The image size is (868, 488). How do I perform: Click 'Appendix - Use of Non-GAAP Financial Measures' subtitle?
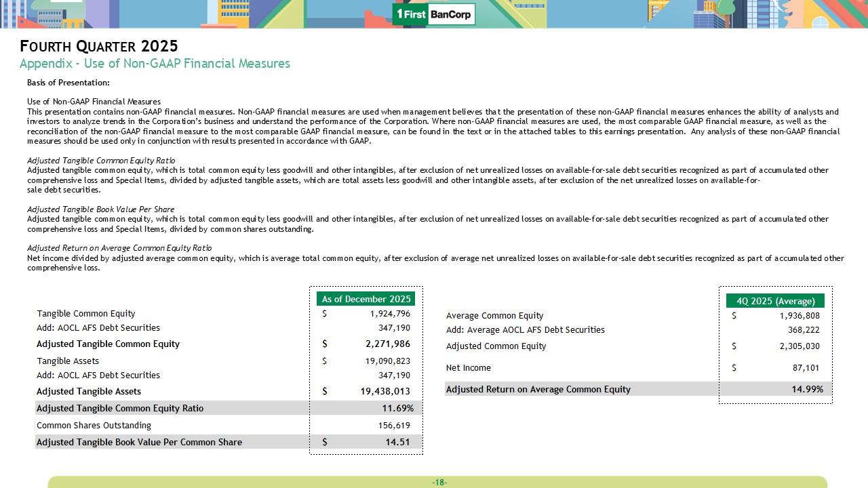[155, 64]
